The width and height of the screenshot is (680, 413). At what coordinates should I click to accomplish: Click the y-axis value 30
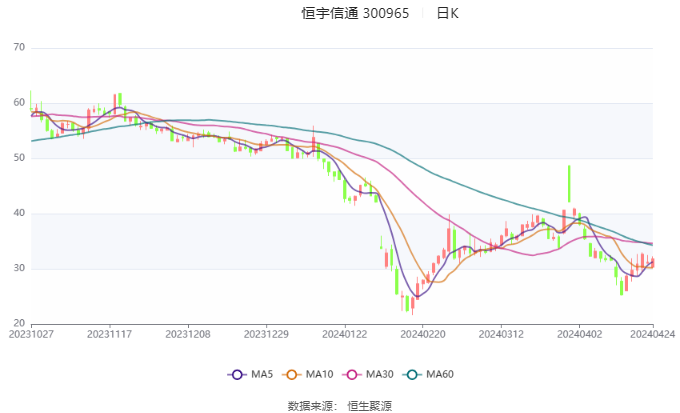(x=20, y=268)
